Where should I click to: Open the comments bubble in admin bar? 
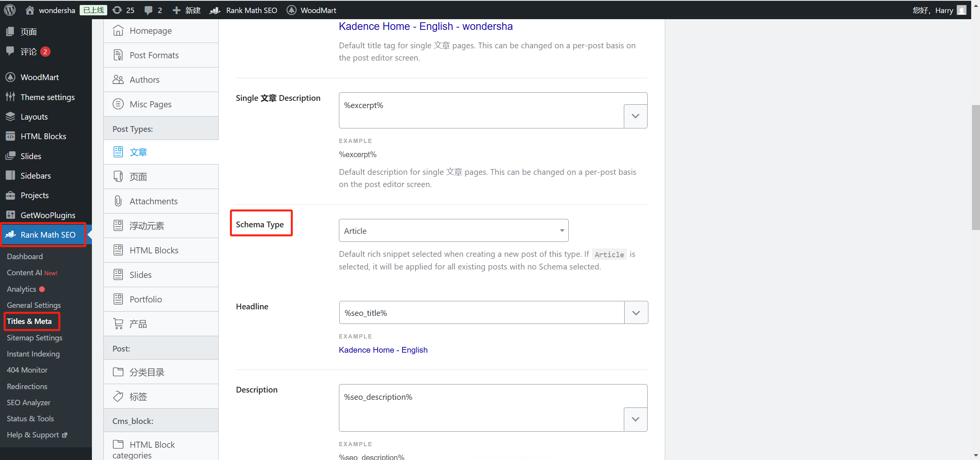(x=148, y=10)
